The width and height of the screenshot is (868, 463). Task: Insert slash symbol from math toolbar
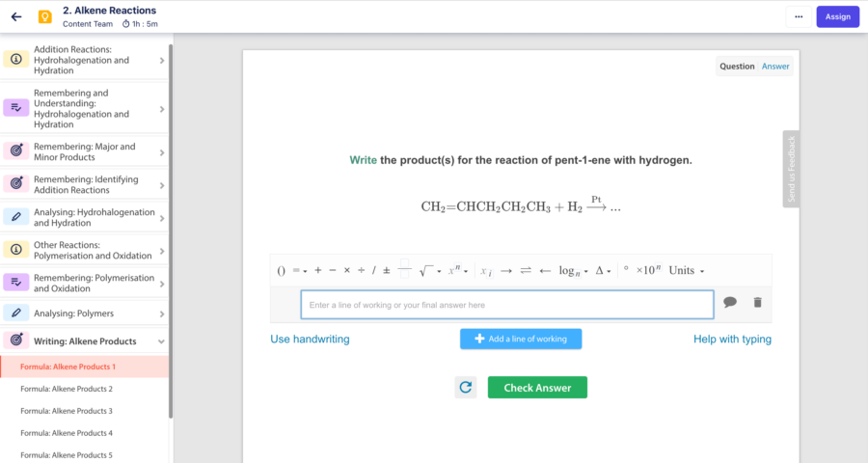tap(373, 270)
